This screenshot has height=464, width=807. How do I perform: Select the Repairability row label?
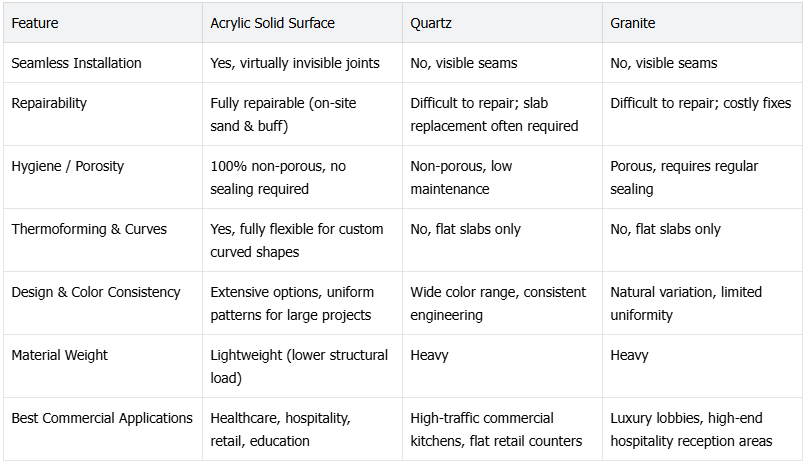click(49, 103)
